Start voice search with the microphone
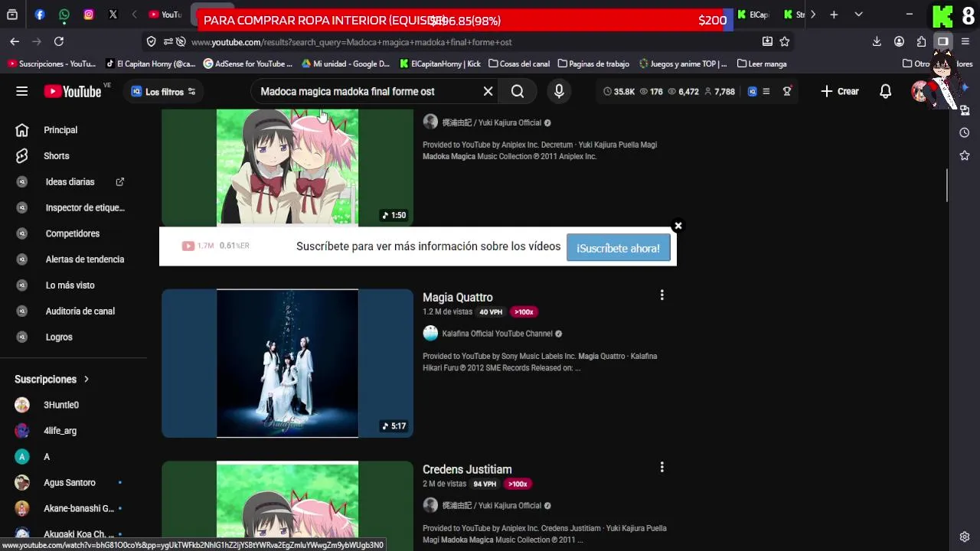This screenshot has width=980, height=551. 559,91
